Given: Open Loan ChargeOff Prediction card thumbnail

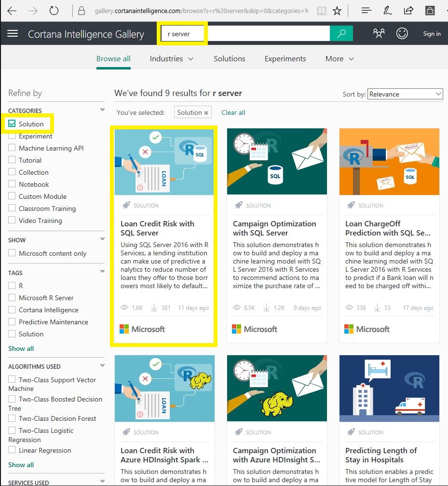Looking at the screenshot, I should point(389,162).
